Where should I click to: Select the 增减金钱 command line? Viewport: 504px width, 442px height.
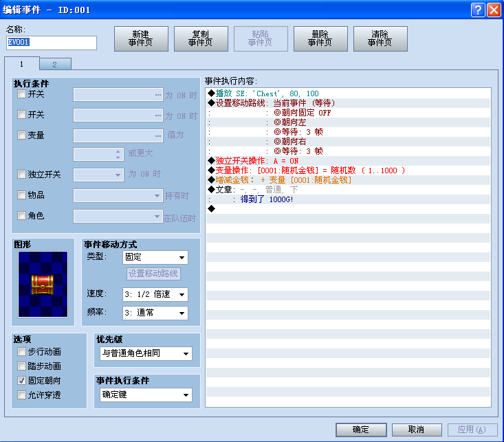(x=349, y=180)
